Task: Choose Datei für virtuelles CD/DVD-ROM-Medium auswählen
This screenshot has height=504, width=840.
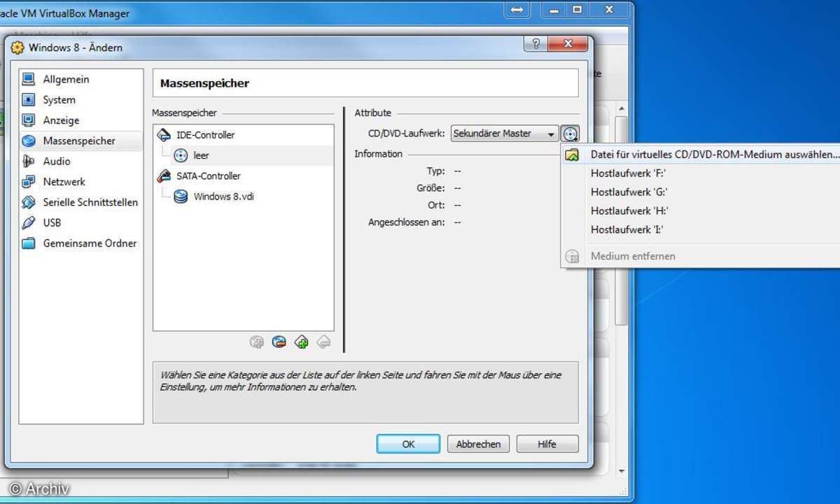Action: (714, 154)
